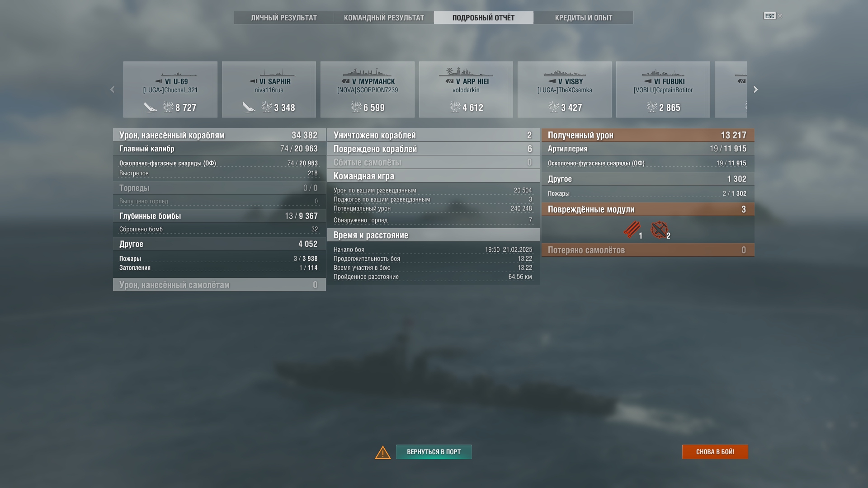The height and width of the screenshot is (488, 868).
Task: Click the Вернуться в порт button
Action: (434, 452)
